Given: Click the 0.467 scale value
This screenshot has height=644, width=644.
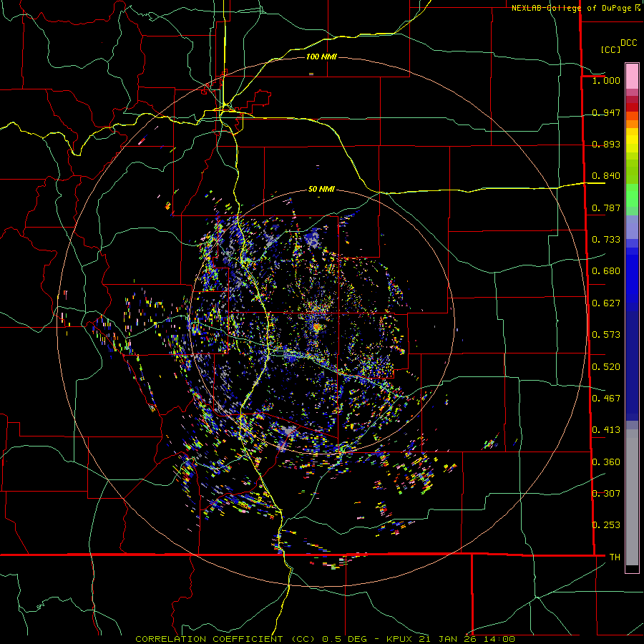Looking at the screenshot, I should pyautogui.click(x=606, y=399).
